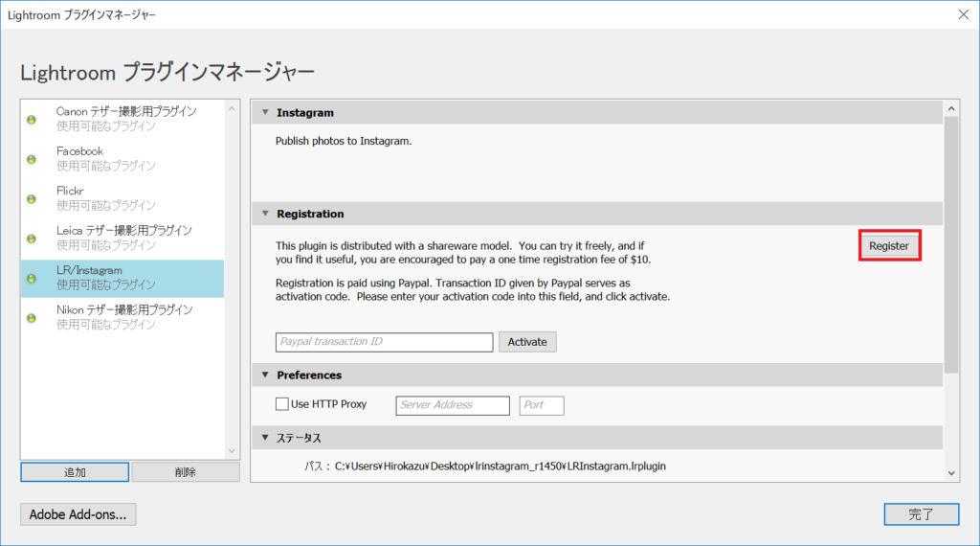980x546 pixels.
Task: Click the green status dot beside Leica plugin
Action: pyautogui.click(x=32, y=239)
